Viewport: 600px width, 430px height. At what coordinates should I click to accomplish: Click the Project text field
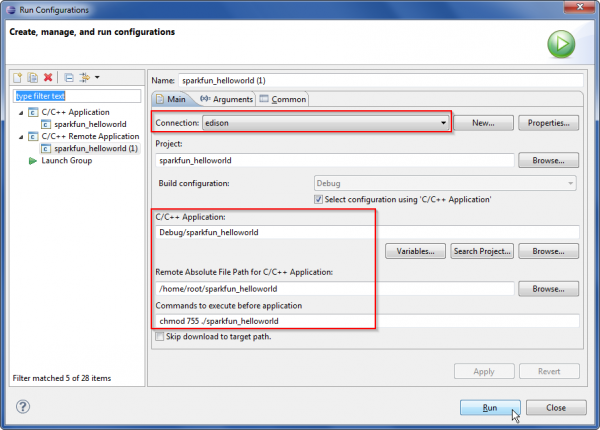pos(334,160)
